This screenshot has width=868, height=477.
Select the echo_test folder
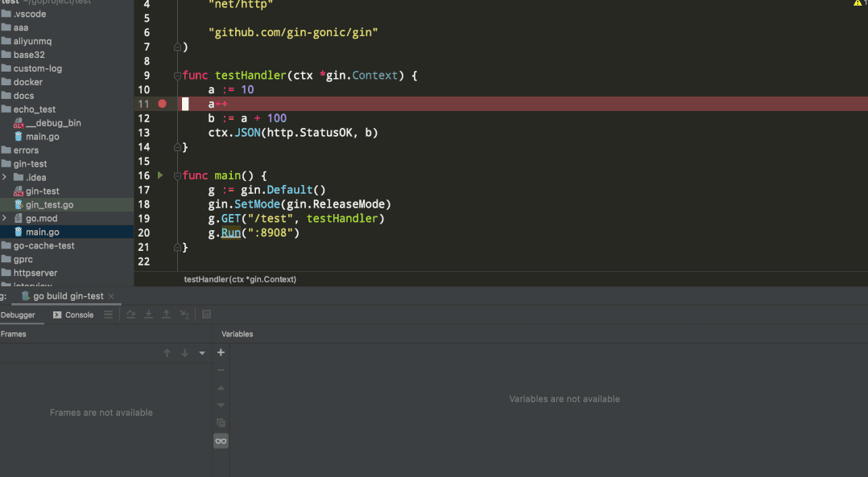(x=34, y=109)
